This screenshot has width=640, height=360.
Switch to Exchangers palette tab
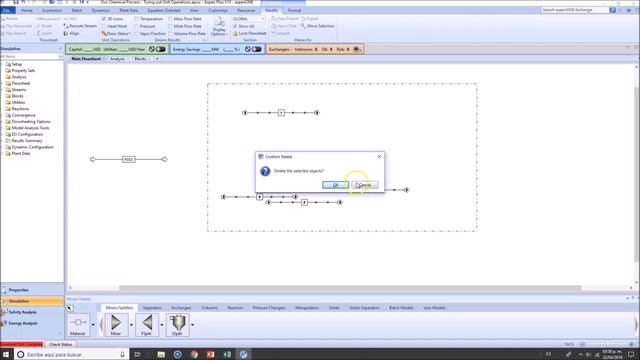coord(181,308)
